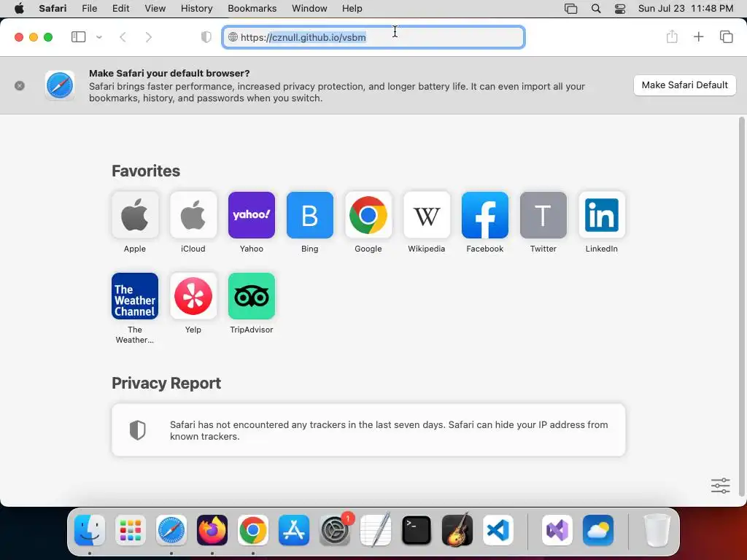Image resolution: width=747 pixels, height=560 pixels.
Task: Zoom the Safari window with the green button
Action: (x=48, y=37)
